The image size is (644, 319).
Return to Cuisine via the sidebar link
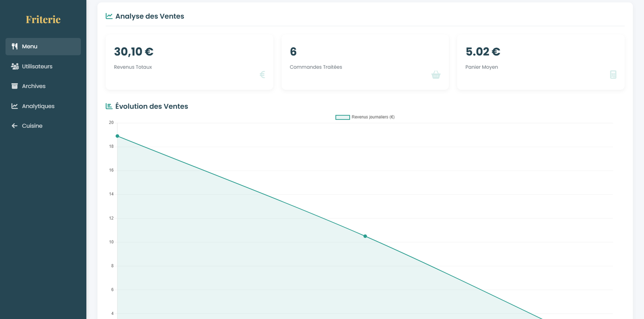43,126
